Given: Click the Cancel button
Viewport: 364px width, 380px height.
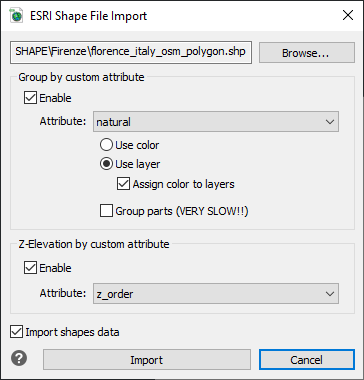Looking at the screenshot, I should click(307, 360).
